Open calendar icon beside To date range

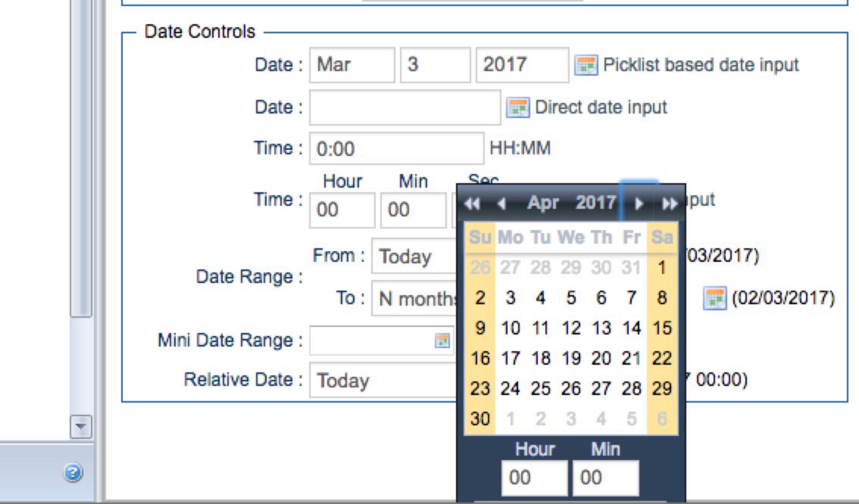coord(714,298)
